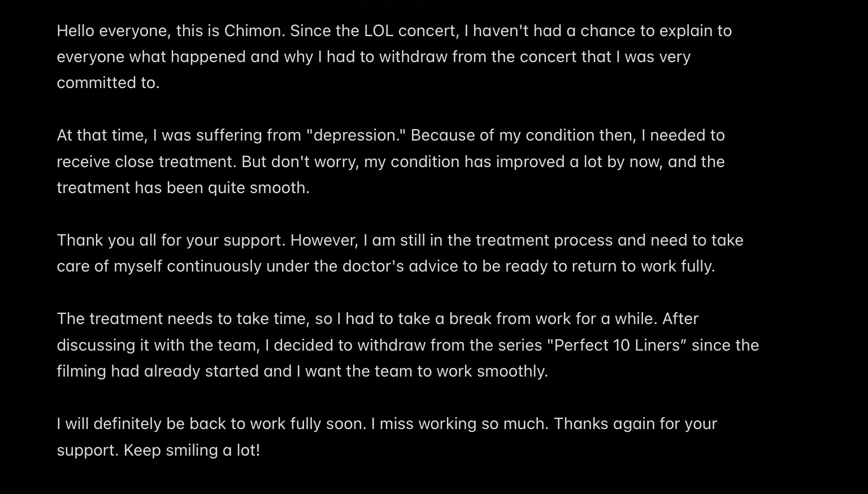Click the faint timestamp at the top
868x494 pixels.
(x=435, y=3)
